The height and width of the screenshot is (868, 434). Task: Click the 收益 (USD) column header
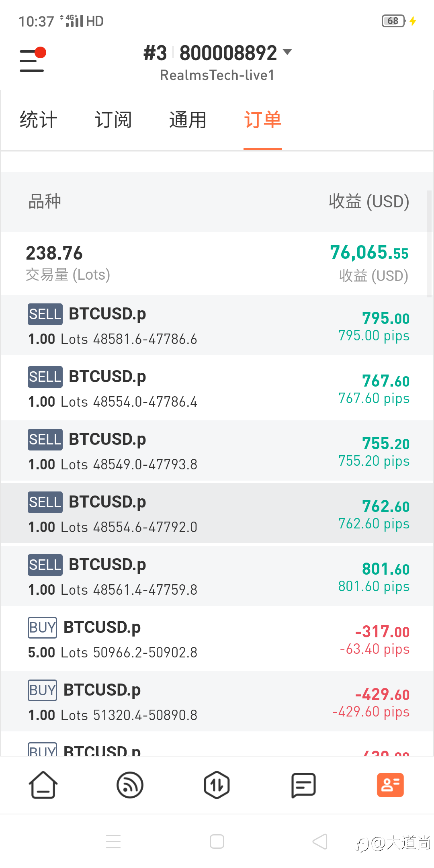[369, 201]
